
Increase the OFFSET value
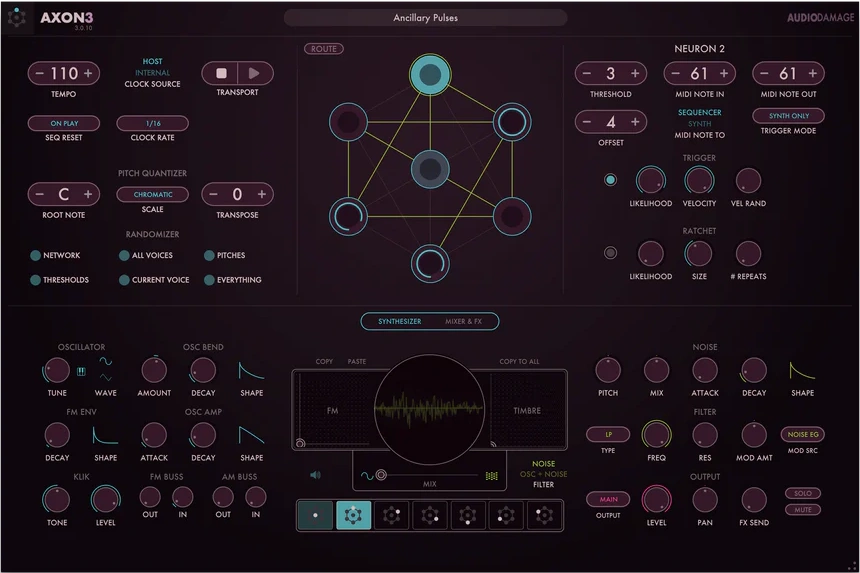[x=635, y=122]
